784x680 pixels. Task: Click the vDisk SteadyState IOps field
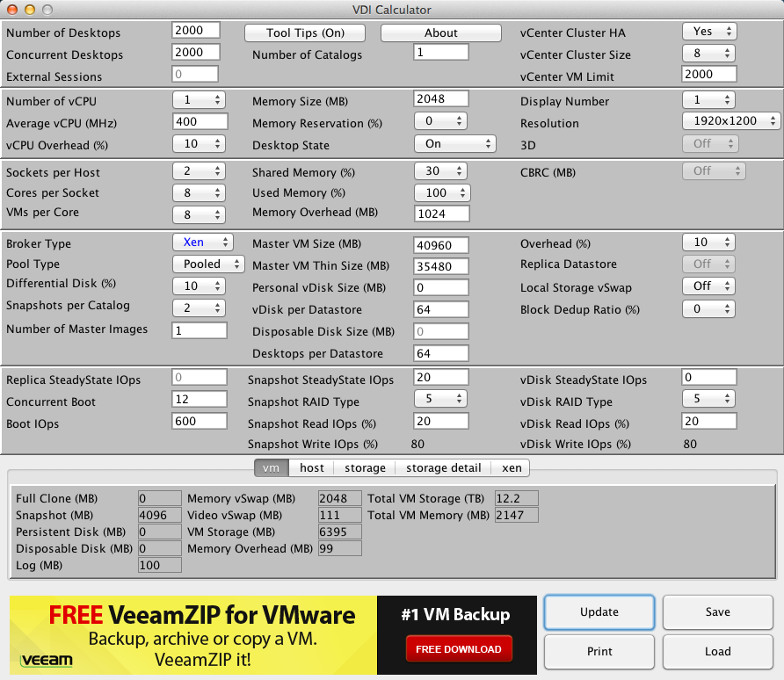[x=709, y=377]
